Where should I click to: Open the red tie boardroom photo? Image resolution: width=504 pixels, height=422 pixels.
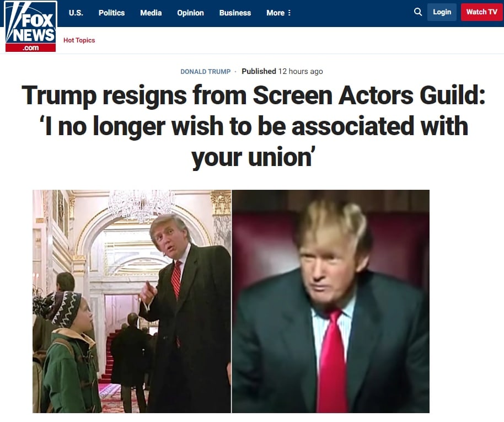click(331, 301)
